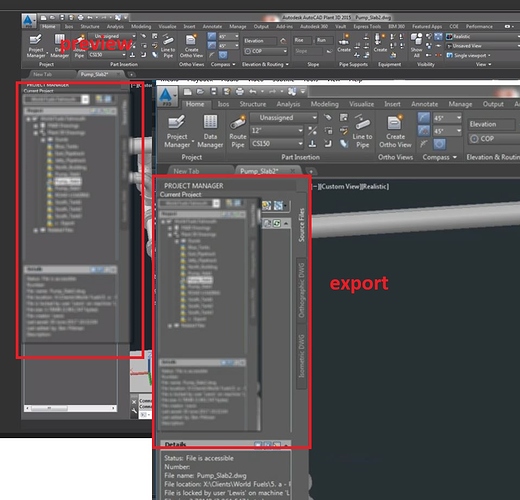Click the Save icon in the large window's quick access toolbar
The height and width of the screenshot is (500, 520).
point(213,91)
